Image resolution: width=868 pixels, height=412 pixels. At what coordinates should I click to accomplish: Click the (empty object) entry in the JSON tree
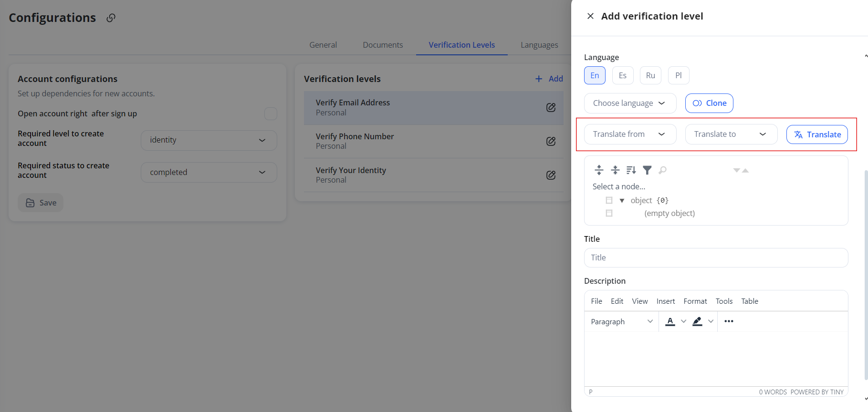click(x=669, y=213)
